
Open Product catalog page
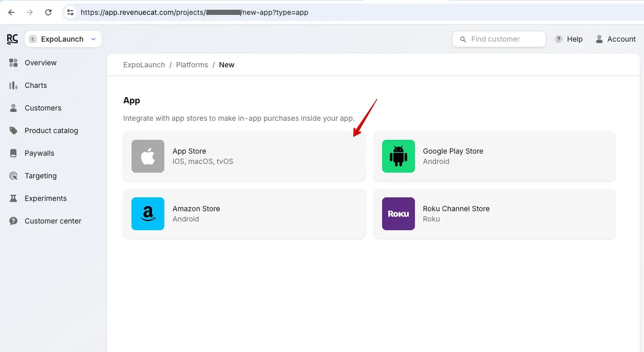click(x=51, y=131)
